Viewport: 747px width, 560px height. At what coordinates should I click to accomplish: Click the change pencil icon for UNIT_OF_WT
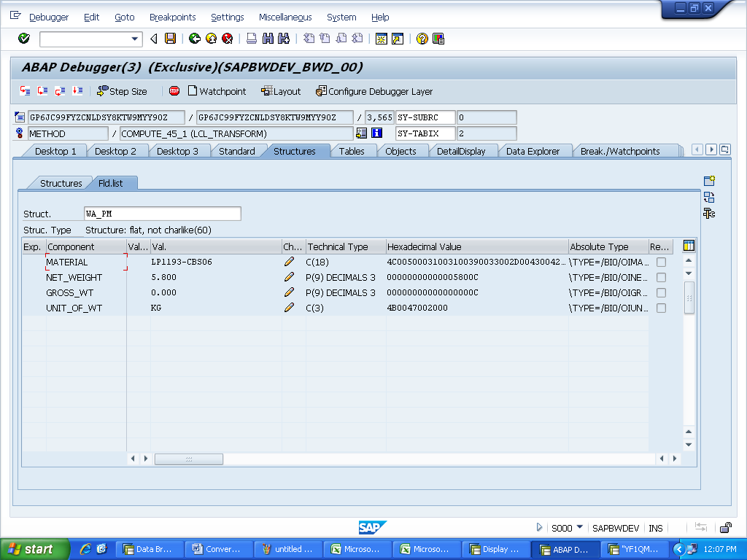[289, 308]
